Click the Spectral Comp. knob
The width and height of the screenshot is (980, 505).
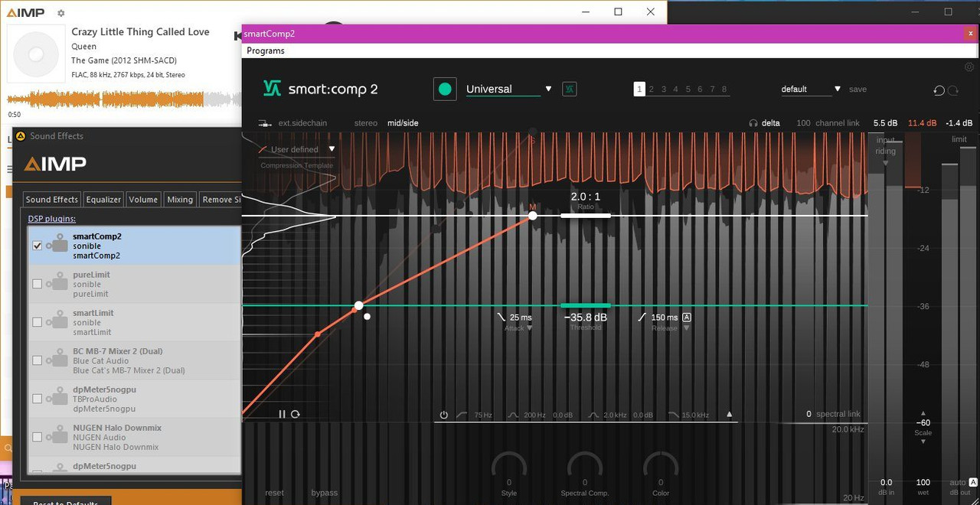[x=585, y=467]
